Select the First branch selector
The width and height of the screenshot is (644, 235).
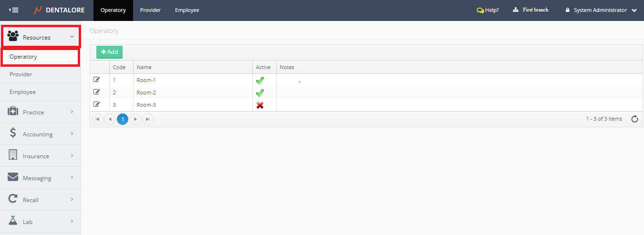pyautogui.click(x=531, y=10)
